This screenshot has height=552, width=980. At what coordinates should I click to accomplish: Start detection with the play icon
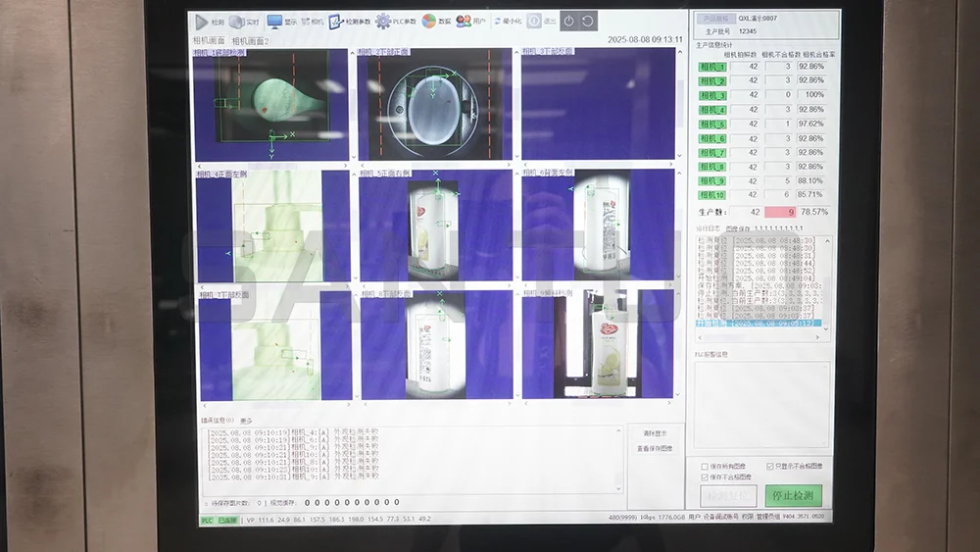[201, 22]
